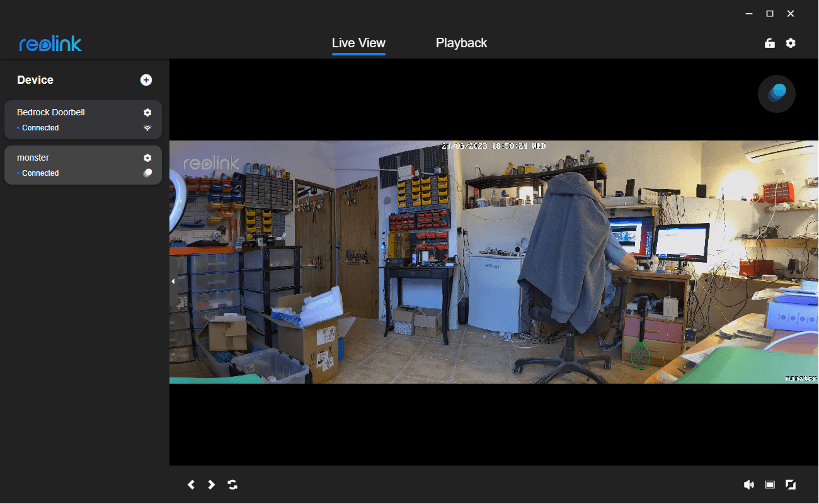
Task: Click the Bedrock Doorbell Wi-Fi signal icon
Action: tap(147, 128)
